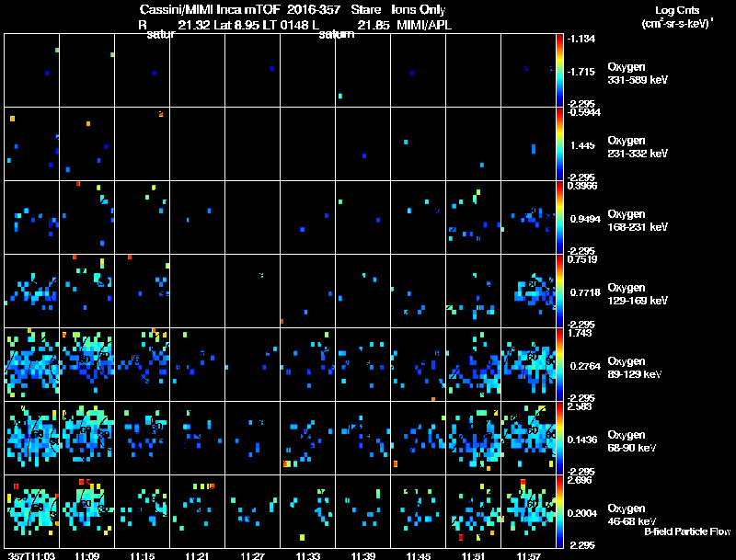Open the 11:57 panel for 129-169 keV
The image size is (736, 560).
528,291
